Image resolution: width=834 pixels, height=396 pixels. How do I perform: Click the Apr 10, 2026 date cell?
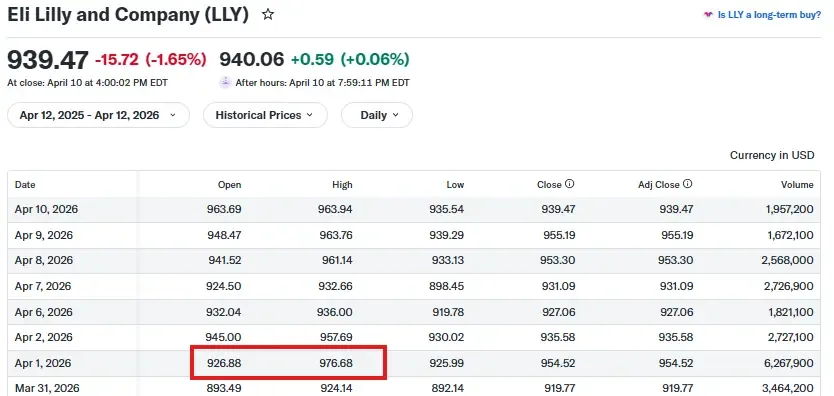(46, 209)
